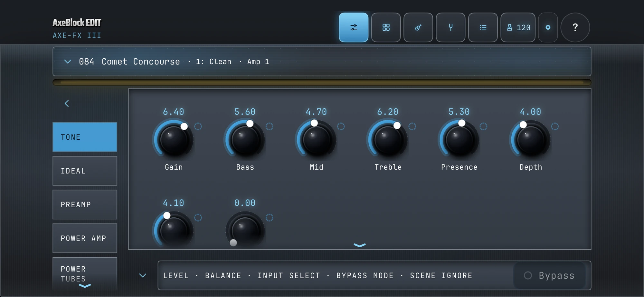Open the SCENE IGNORE option
644x297 pixels.
(441, 276)
